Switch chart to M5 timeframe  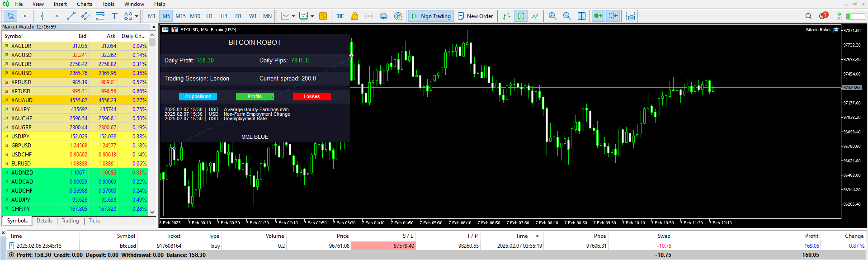coord(166,16)
